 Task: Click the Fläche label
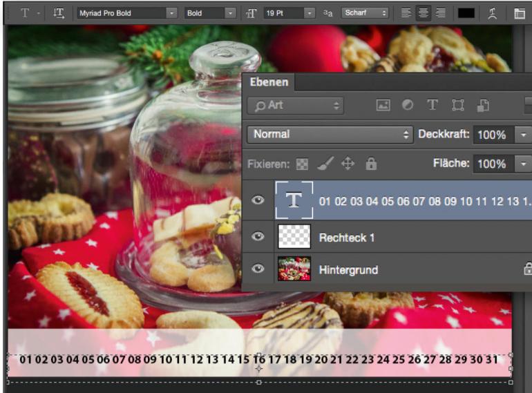(451, 163)
